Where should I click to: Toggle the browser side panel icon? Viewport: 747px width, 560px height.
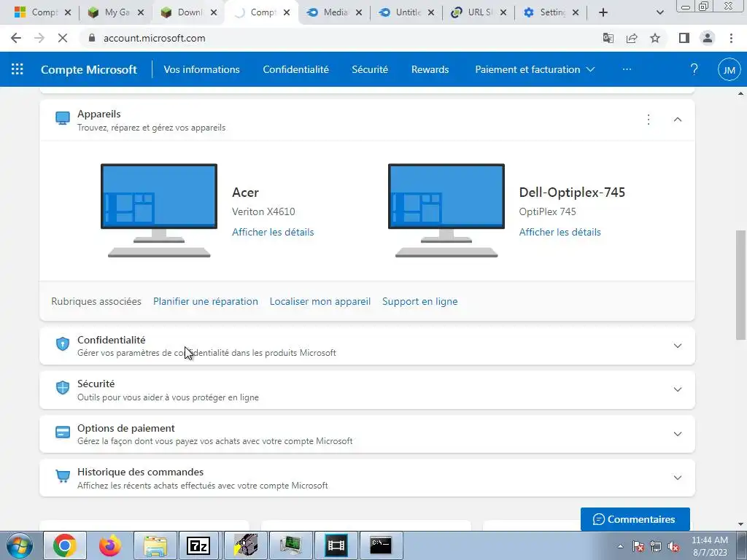(x=684, y=38)
